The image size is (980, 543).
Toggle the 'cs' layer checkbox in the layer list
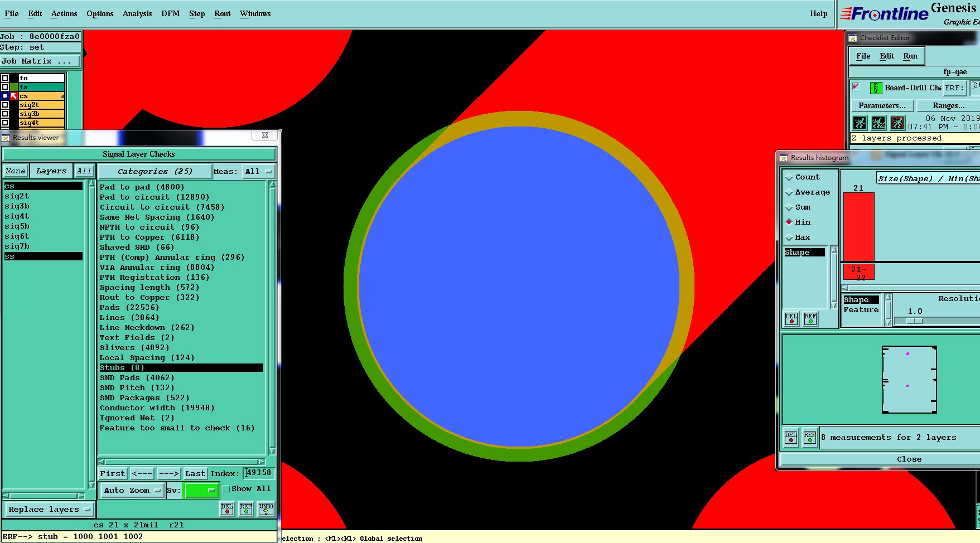(x=5, y=96)
